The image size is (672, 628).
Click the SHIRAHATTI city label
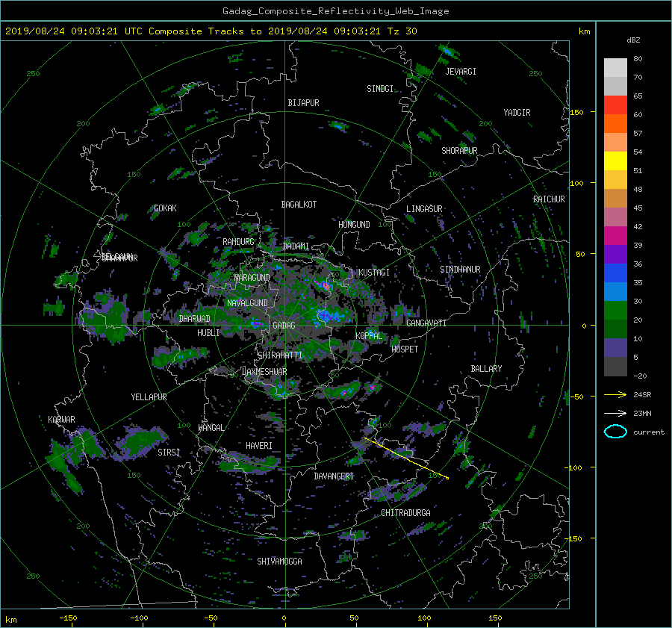click(x=280, y=355)
